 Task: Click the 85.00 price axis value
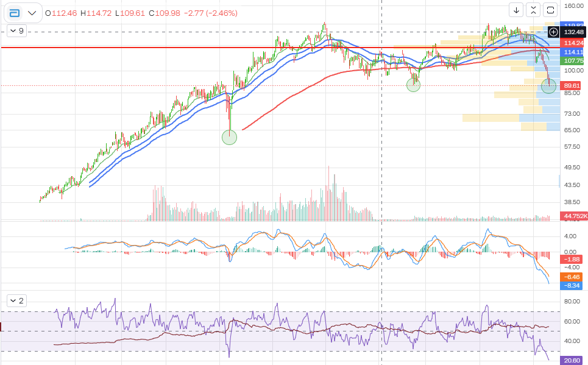(x=572, y=93)
